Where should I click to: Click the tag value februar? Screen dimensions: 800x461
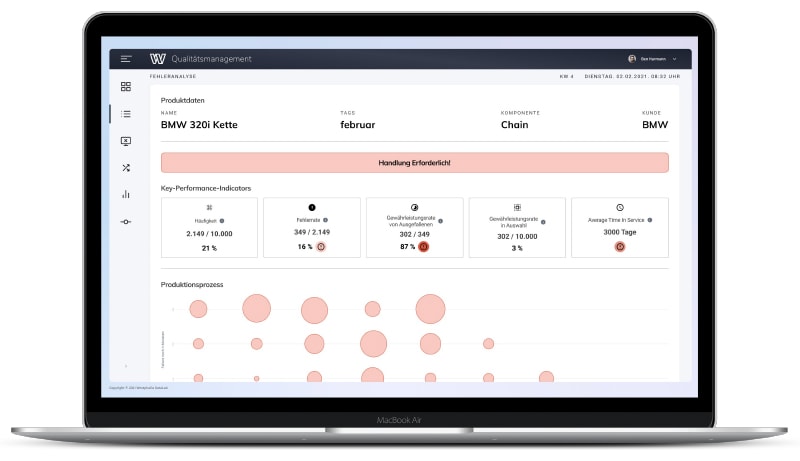click(x=358, y=125)
